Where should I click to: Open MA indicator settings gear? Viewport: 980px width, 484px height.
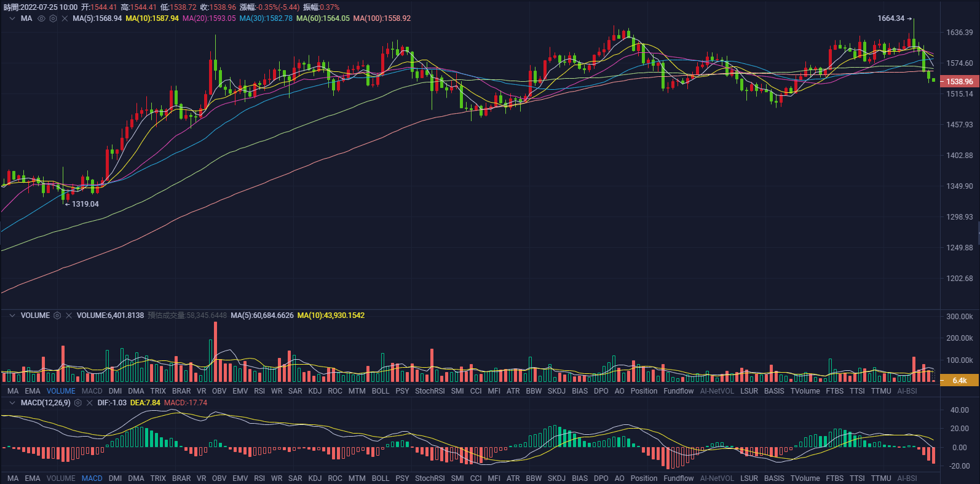coord(53,18)
